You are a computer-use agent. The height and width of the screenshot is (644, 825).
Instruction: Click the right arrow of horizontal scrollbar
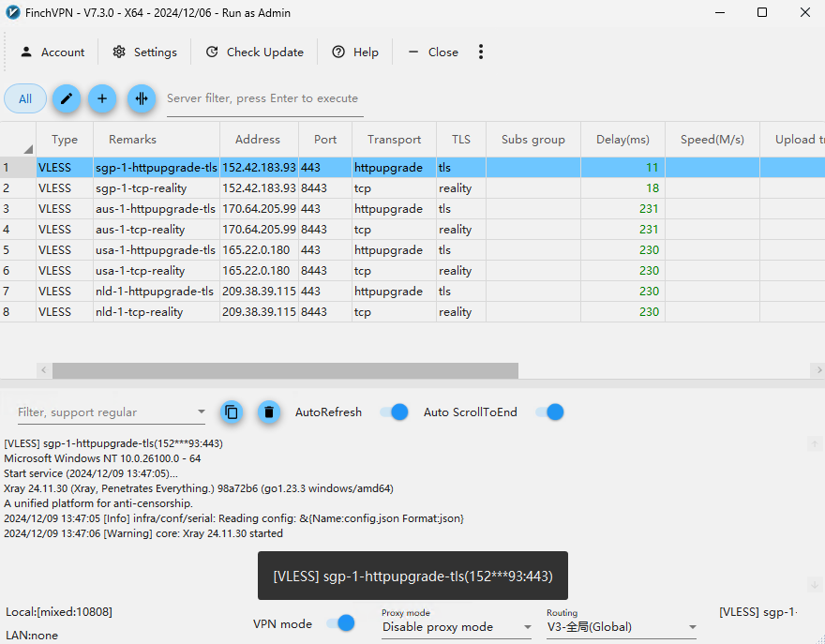pos(818,370)
